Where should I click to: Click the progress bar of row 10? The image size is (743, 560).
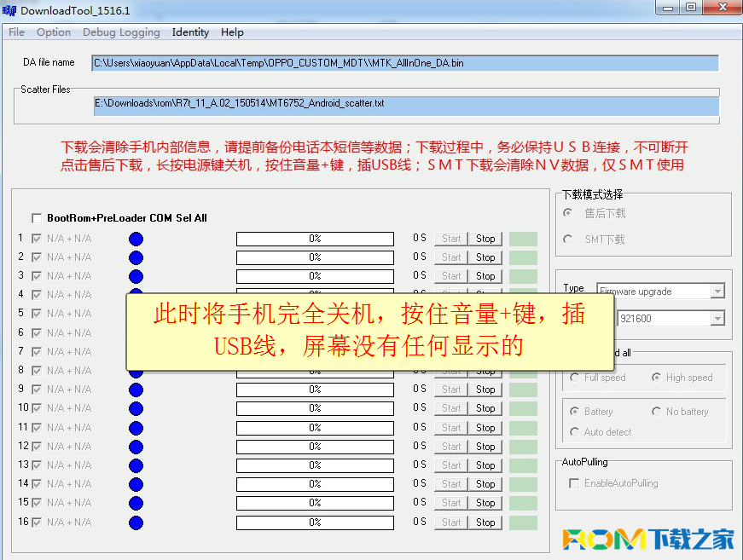pos(315,408)
